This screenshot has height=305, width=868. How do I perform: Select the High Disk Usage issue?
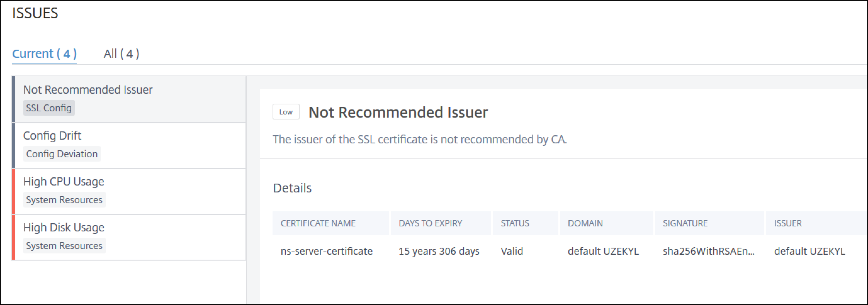(x=129, y=237)
